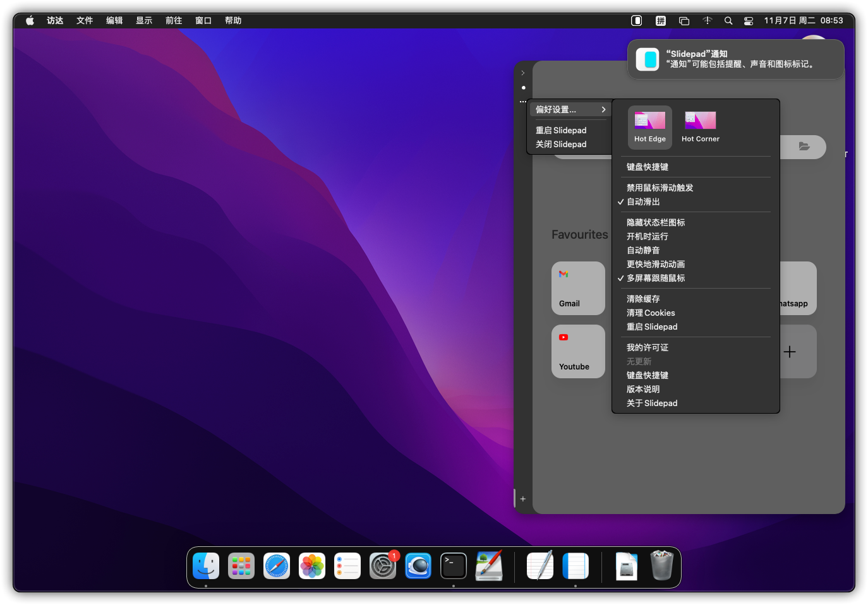Open the Gmail favourite tile
The height and width of the screenshot is (605, 868).
(x=578, y=288)
